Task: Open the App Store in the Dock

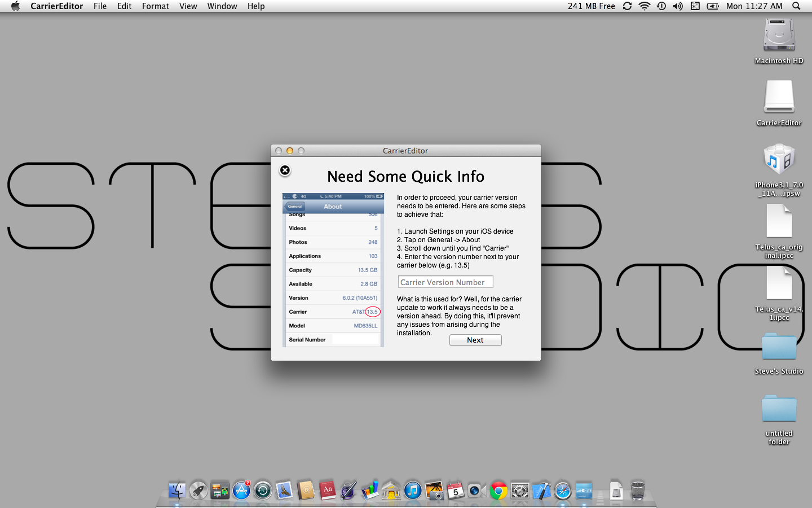Action: pos(241,491)
